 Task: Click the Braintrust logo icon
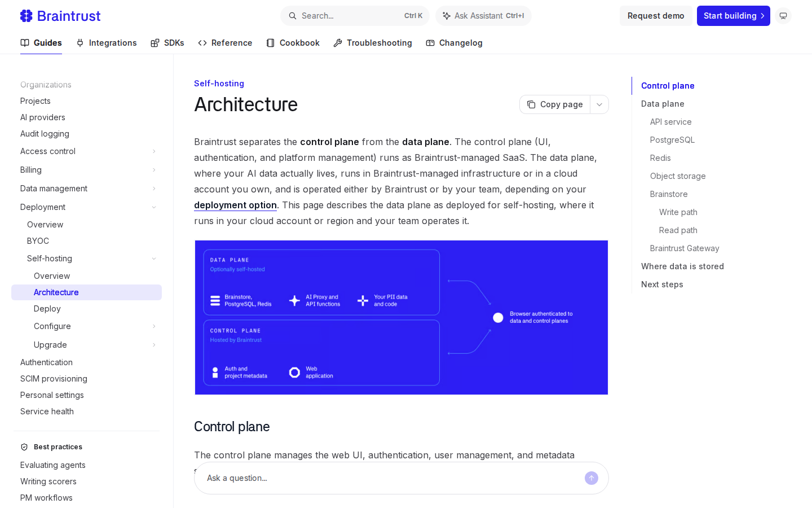click(27, 16)
